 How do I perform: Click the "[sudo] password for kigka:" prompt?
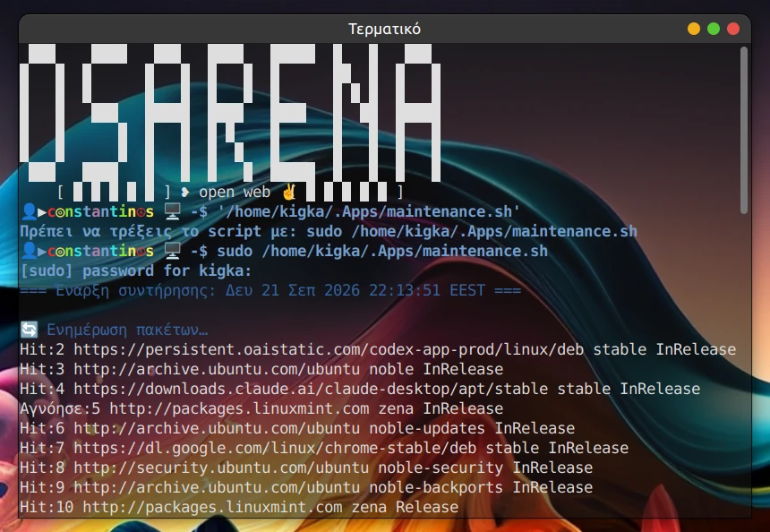click(x=136, y=270)
